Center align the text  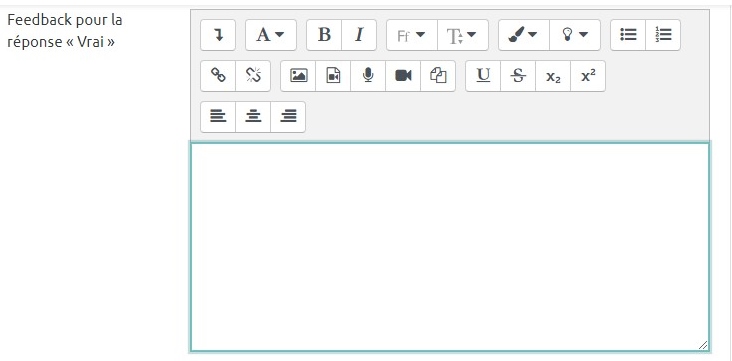[253, 117]
